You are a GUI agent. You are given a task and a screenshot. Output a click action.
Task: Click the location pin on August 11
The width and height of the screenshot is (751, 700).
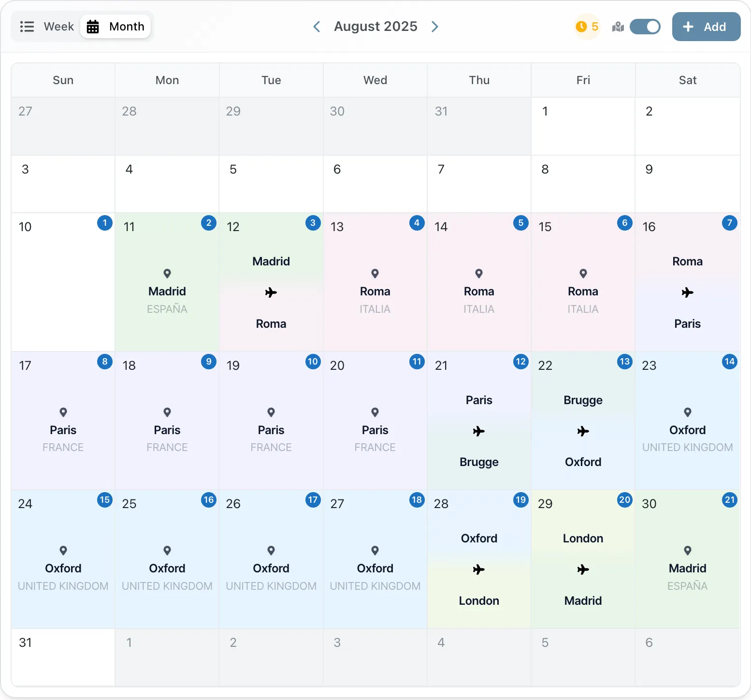pos(167,274)
